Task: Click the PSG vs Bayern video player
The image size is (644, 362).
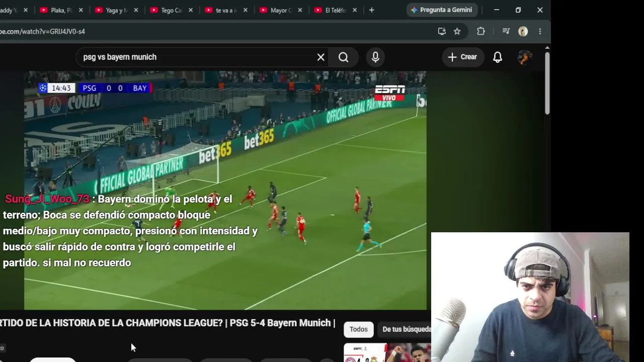Action: click(x=225, y=190)
